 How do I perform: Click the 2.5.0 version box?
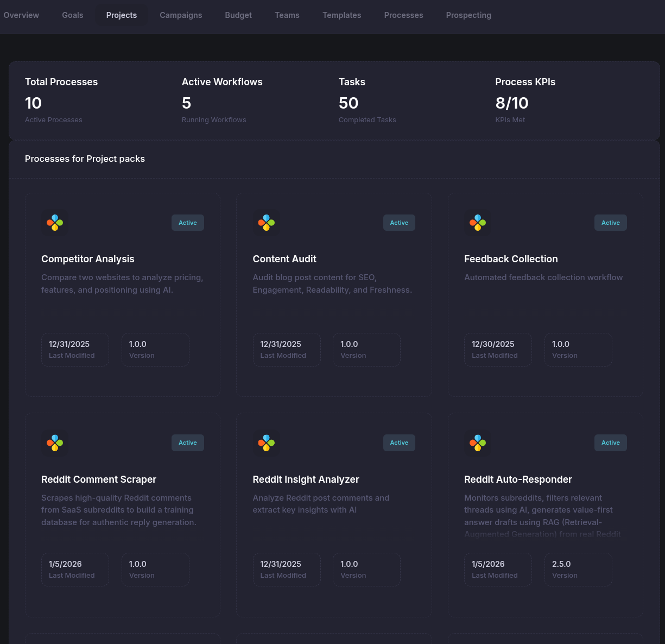coord(578,569)
